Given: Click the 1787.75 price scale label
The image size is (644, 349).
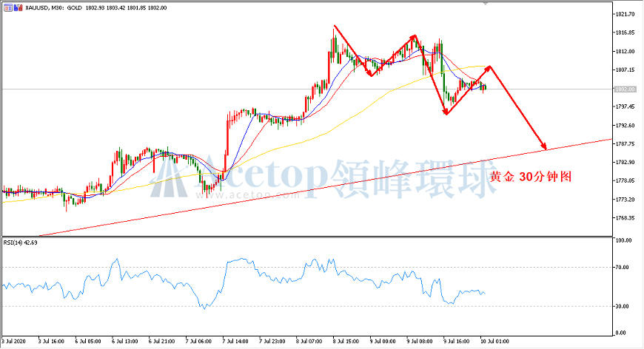Looking at the screenshot, I should pos(624,143).
